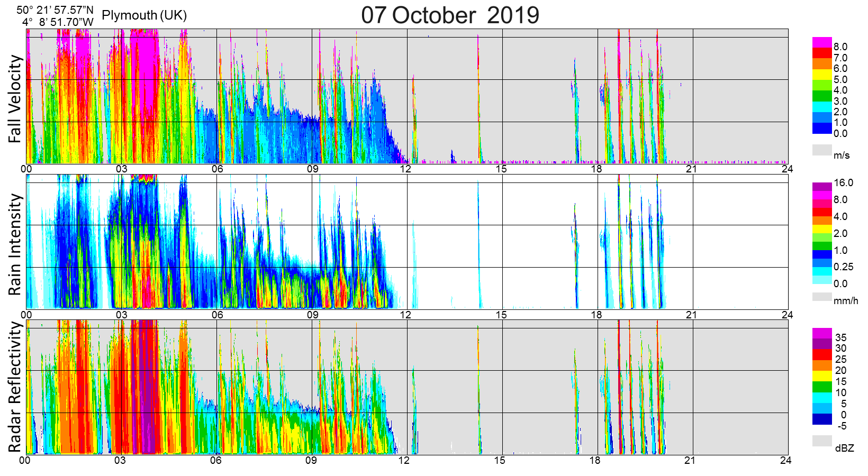Click the "Plymouth (UK)" location label
This screenshot has height=476, width=868.
pyautogui.click(x=144, y=15)
